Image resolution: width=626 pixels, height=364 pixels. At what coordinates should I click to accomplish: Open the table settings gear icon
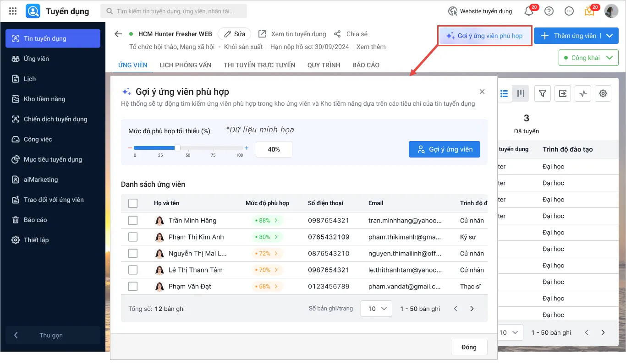603,93
